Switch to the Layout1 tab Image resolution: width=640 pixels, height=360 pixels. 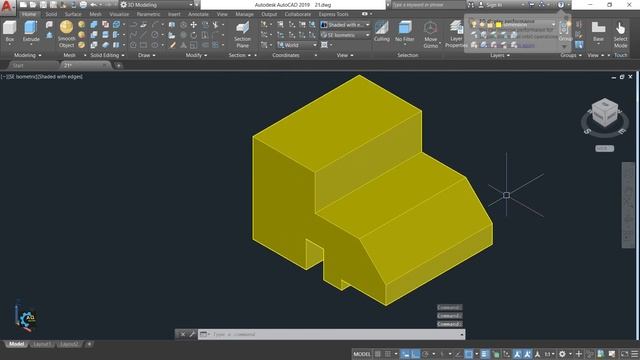[x=42, y=344]
